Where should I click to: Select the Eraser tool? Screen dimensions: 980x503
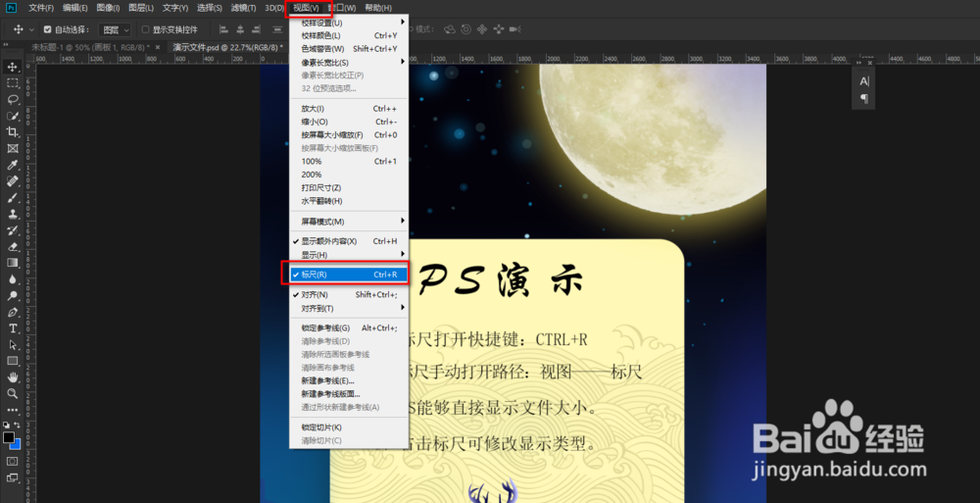tap(13, 246)
